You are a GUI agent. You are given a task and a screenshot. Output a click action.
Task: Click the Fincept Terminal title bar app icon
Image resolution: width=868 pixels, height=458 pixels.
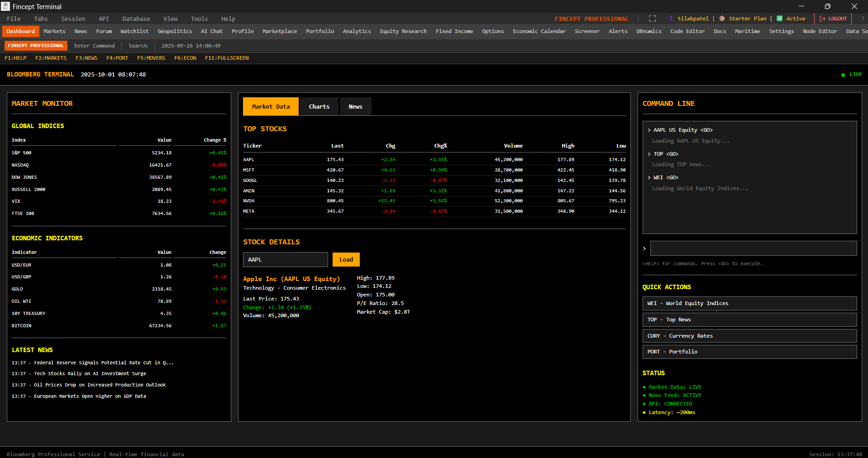[5, 6]
